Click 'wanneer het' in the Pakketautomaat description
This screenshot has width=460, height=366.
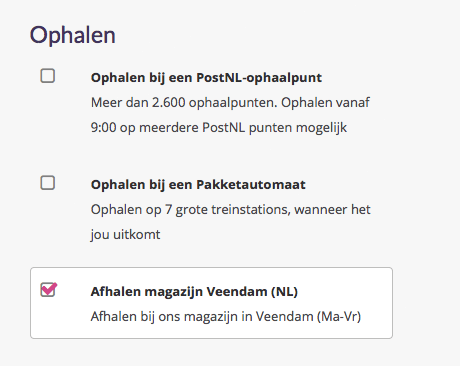[x=332, y=210]
